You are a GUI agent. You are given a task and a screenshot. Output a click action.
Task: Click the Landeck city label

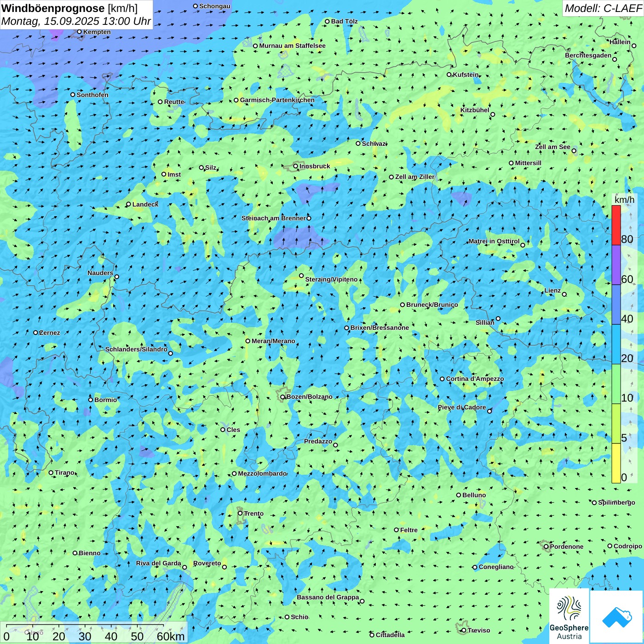pyautogui.click(x=145, y=204)
